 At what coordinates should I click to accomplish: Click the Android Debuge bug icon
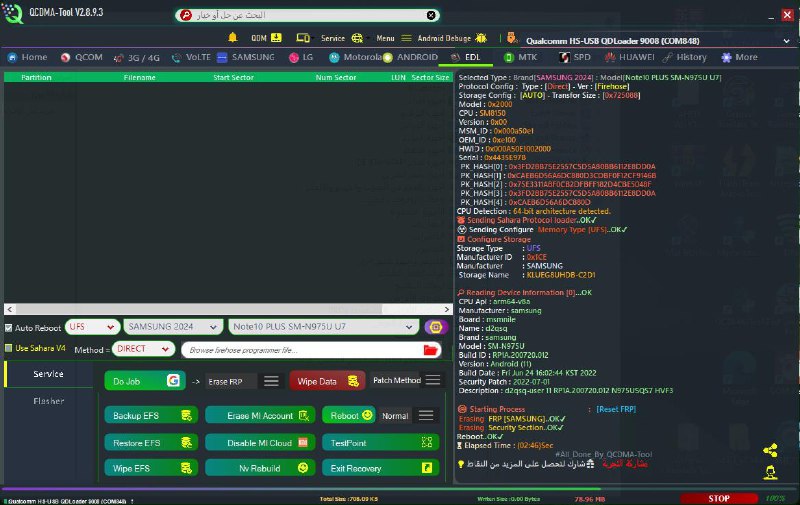[x=481, y=38]
